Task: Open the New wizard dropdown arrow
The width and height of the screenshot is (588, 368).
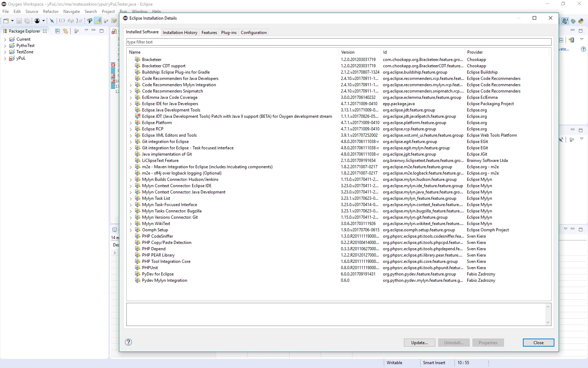Action: [12, 21]
